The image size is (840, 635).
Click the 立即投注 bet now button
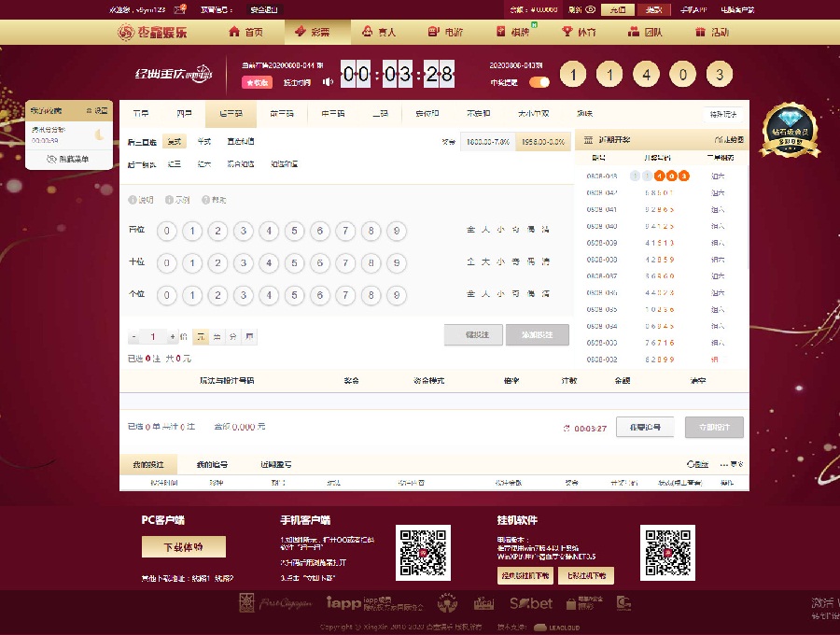(714, 428)
